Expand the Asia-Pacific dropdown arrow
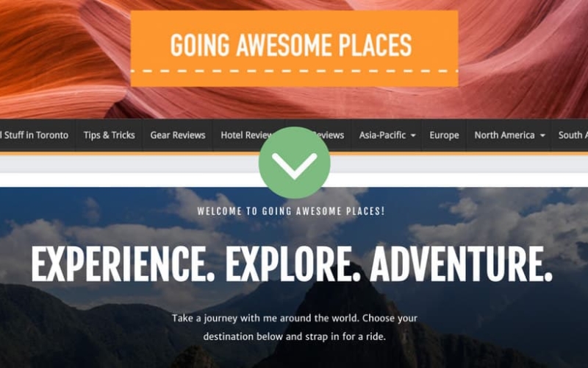The width and height of the screenshot is (588, 368). pyautogui.click(x=413, y=135)
